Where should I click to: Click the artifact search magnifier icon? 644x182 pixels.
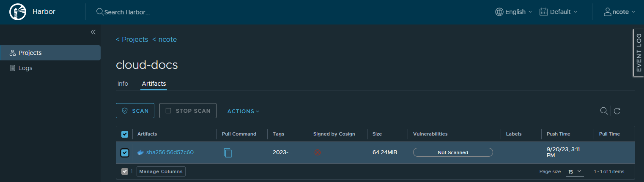pyautogui.click(x=604, y=111)
